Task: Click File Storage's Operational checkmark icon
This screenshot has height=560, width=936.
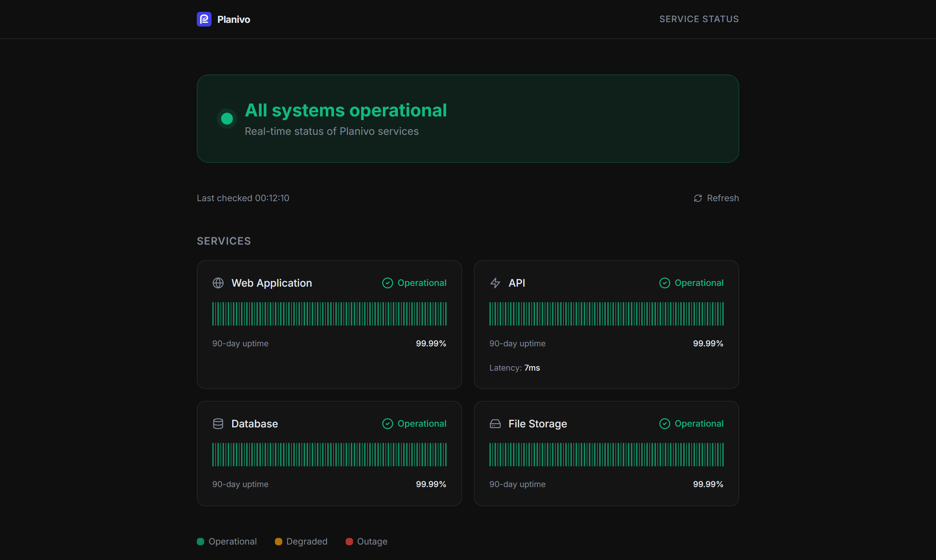Action: pyautogui.click(x=665, y=424)
